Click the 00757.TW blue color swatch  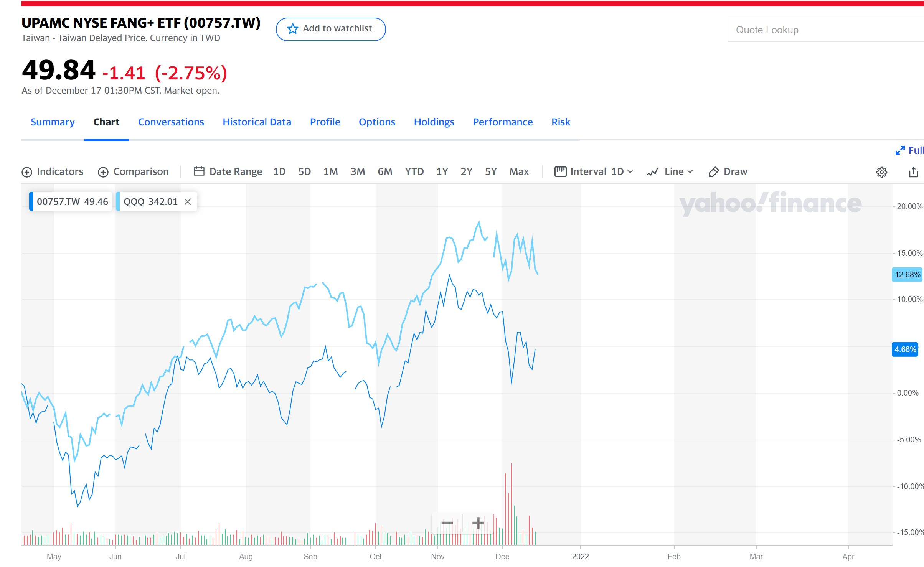pos(31,202)
